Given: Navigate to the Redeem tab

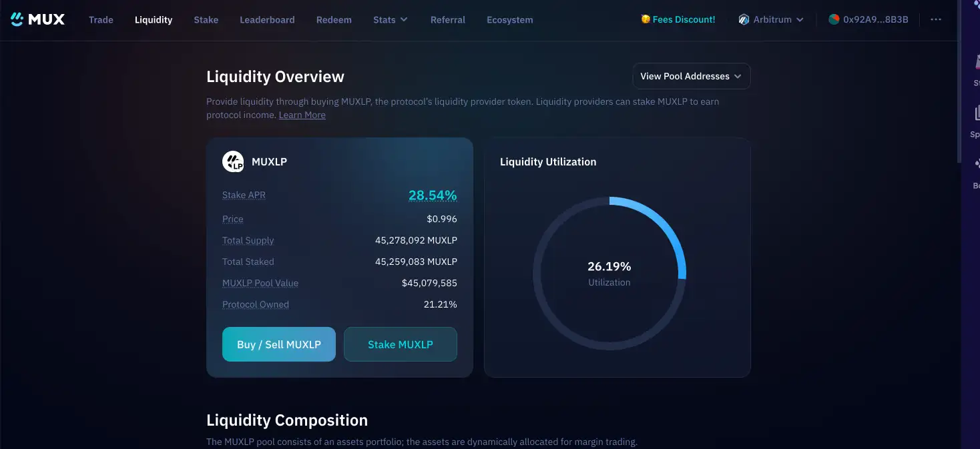Looking at the screenshot, I should pos(334,19).
